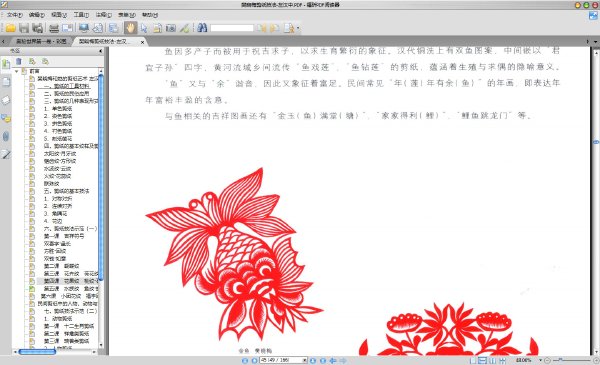Click the binoculars Search icon
600x365 pixels.
point(202,28)
